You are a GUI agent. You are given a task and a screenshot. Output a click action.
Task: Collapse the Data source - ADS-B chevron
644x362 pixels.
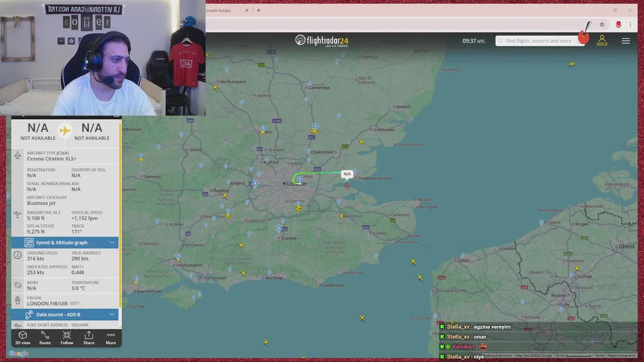click(112, 314)
